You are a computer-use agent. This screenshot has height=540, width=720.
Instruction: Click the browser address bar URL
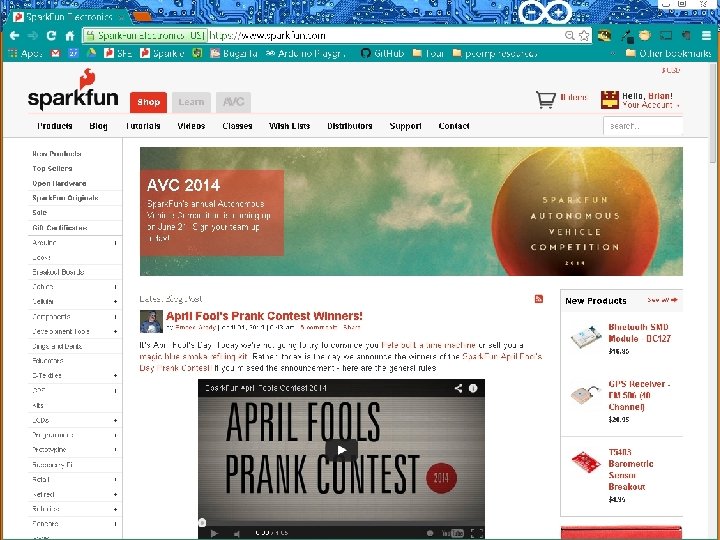pyautogui.click(x=267, y=35)
